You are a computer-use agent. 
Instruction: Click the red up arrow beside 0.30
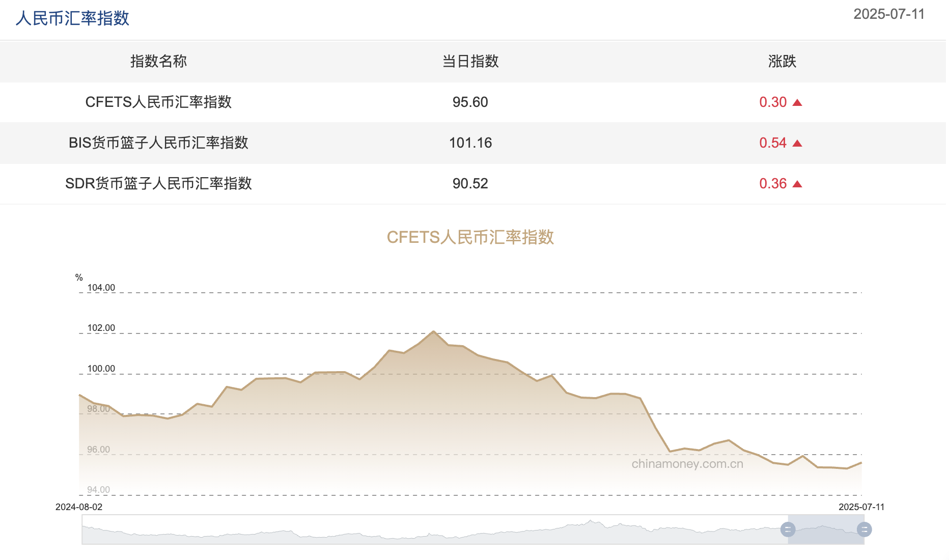[797, 103]
